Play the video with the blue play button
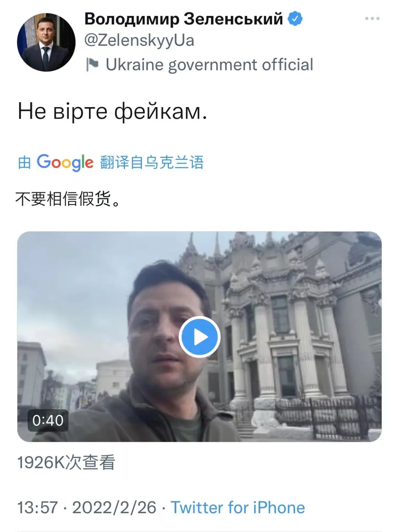The image size is (399, 532). (199, 337)
